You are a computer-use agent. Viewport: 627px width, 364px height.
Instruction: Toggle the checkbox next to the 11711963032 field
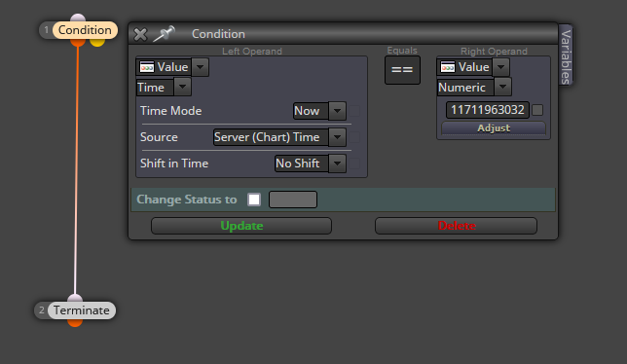click(537, 110)
